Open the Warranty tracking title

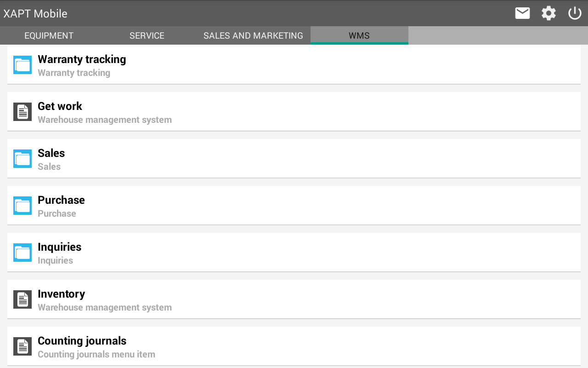(x=82, y=59)
